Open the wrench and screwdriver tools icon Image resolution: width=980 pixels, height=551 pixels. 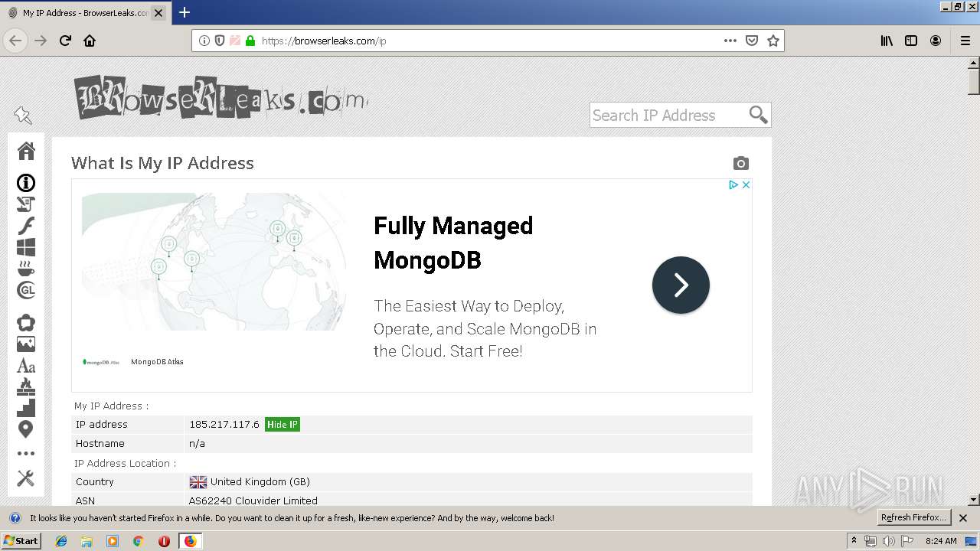[x=26, y=479]
